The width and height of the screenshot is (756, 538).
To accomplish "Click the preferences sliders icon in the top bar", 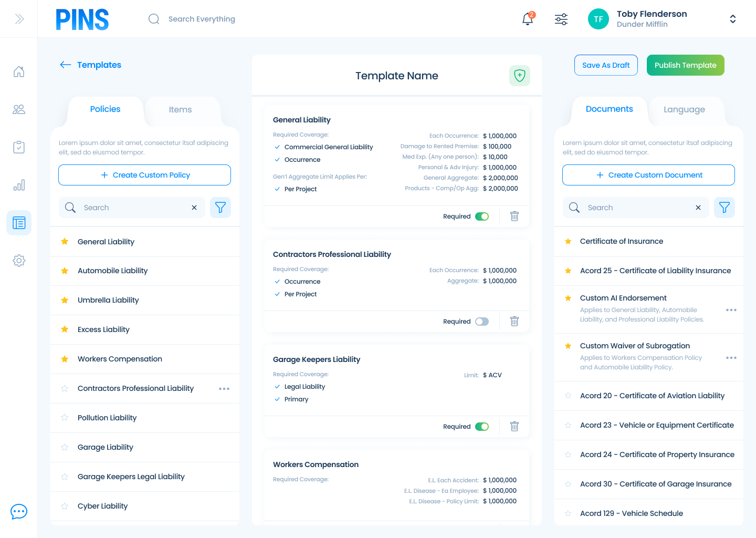I will pos(561,18).
